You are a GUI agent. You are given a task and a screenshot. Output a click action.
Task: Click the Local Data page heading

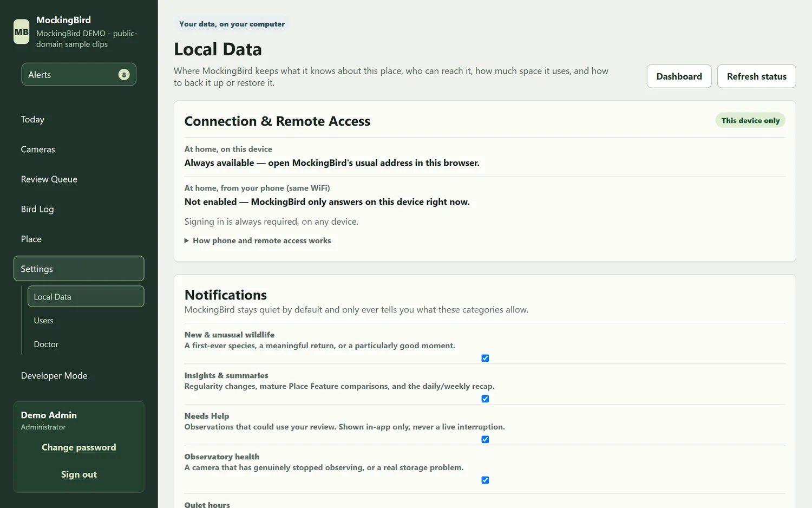tap(218, 49)
